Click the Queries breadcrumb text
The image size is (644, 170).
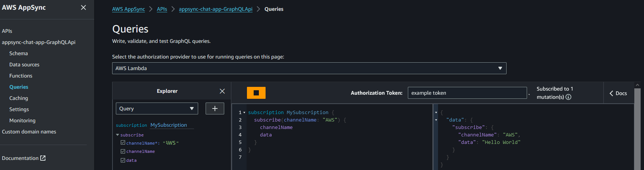click(274, 9)
